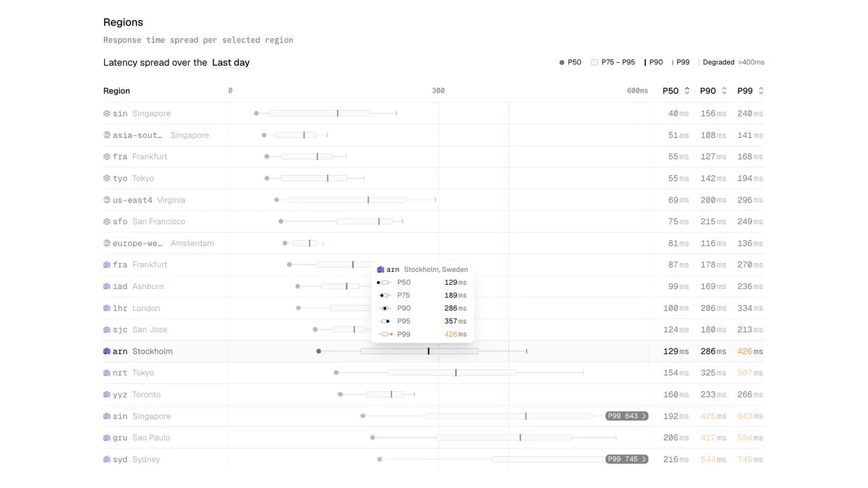Click the 357ms P95 value in tooltip
The width and height of the screenshot is (868, 488).
[456, 321]
